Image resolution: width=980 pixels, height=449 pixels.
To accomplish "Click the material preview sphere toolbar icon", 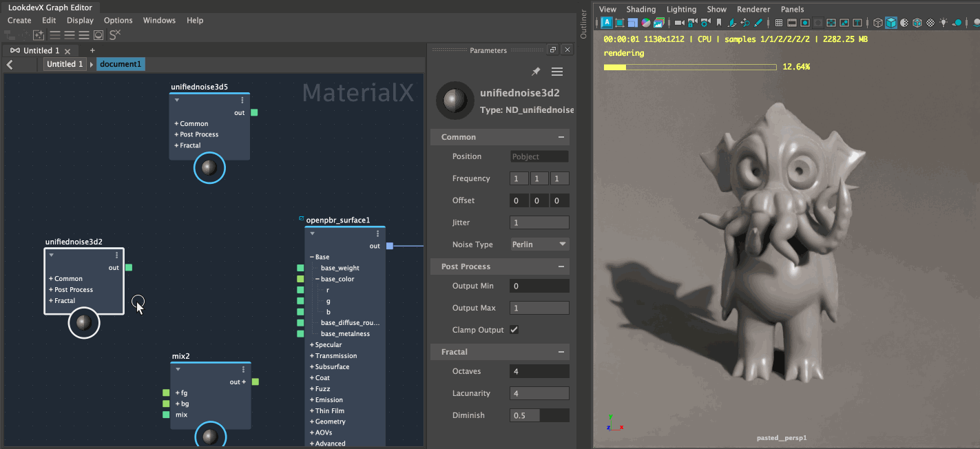I will tap(98, 34).
